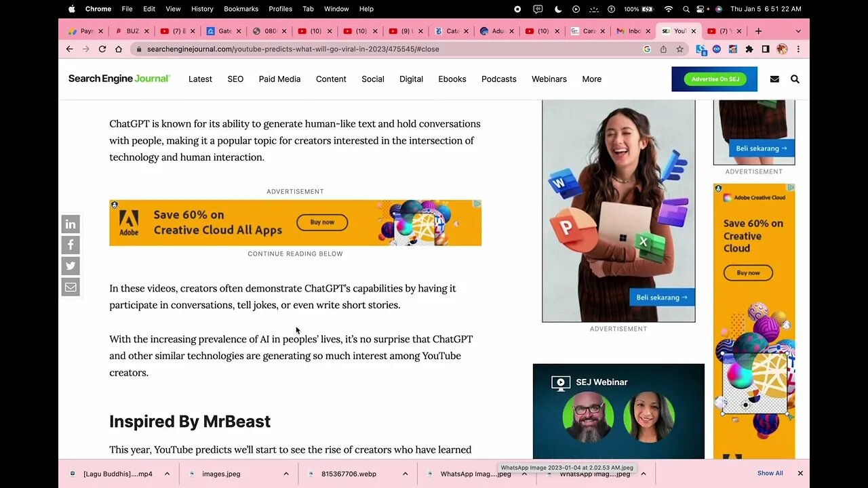Close the downloads bar
868x488 pixels.
coord(800,473)
